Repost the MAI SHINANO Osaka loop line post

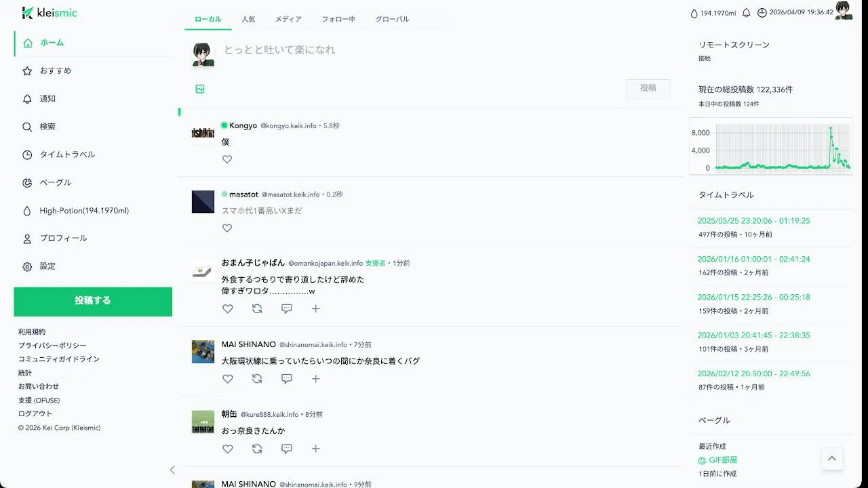[x=257, y=379]
